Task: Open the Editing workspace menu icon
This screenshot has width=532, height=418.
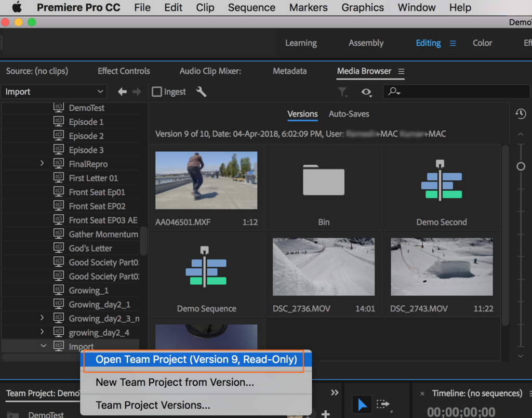Action: [453, 43]
